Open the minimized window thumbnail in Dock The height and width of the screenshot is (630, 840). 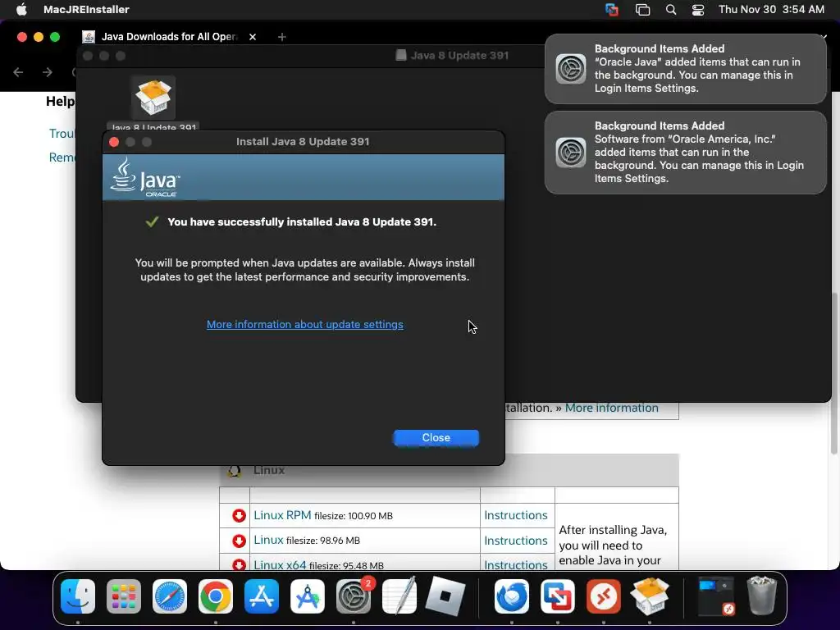coord(716,596)
